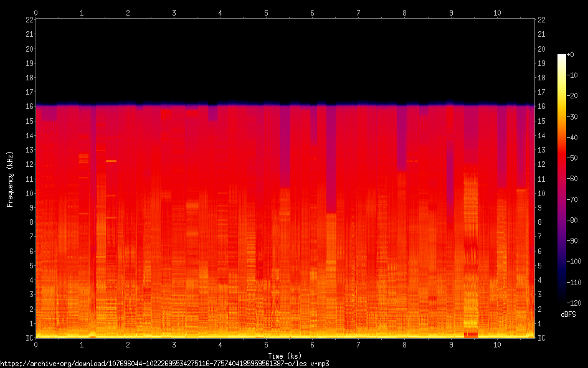Click the "-10" color scale label

tap(572, 75)
